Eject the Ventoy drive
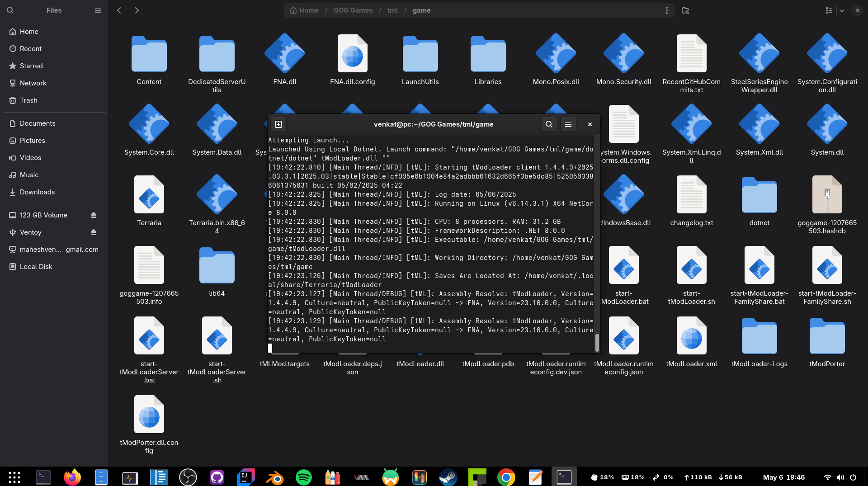The width and height of the screenshot is (868, 486). (94, 232)
